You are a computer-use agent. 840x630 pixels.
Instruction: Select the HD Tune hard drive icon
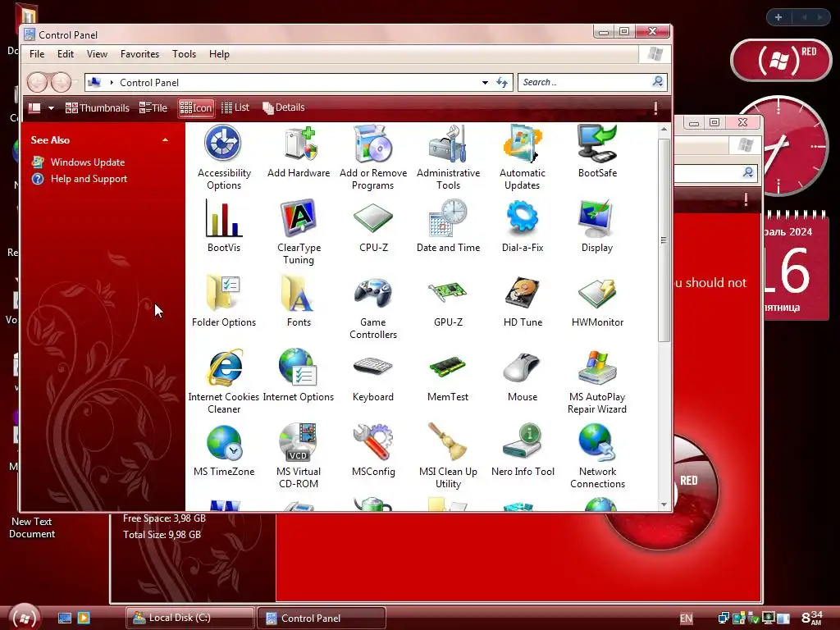pyautogui.click(x=523, y=293)
